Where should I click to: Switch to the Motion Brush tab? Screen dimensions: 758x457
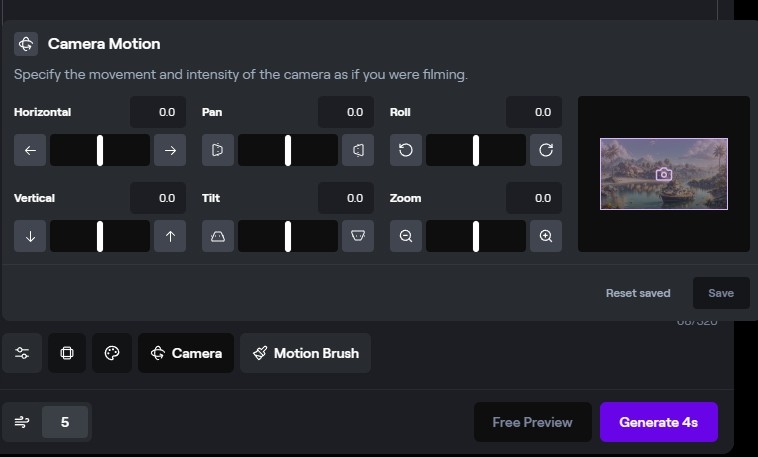306,353
